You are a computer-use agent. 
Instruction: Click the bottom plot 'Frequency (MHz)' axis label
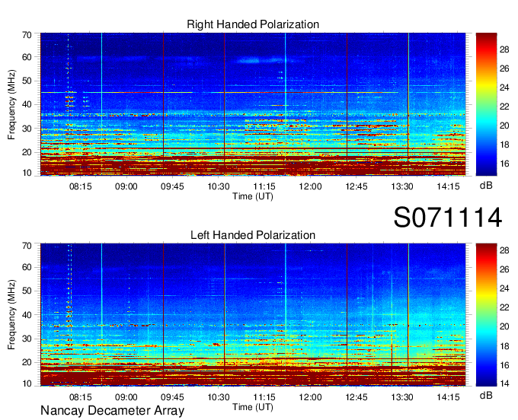pyautogui.click(x=11, y=315)
